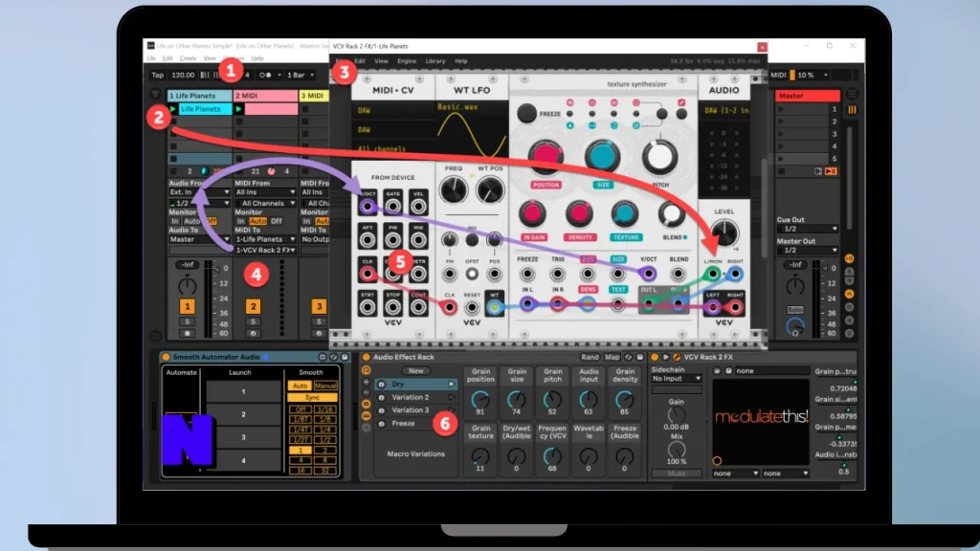Click Launch slot 3 in Smooth Automator
The height and width of the screenshot is (551, 980).
[244, 437]
